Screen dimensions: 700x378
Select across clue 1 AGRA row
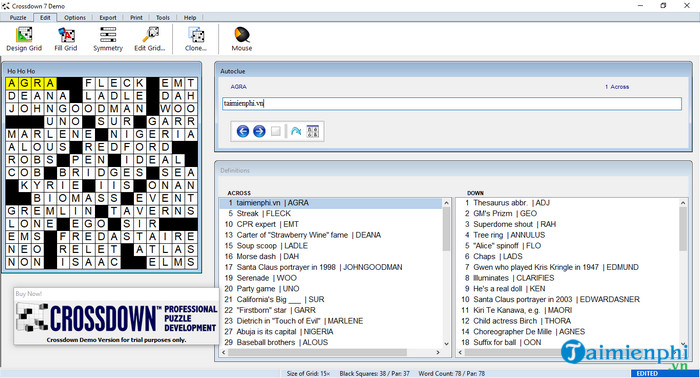pyautogui.click(x=330, y=203)
